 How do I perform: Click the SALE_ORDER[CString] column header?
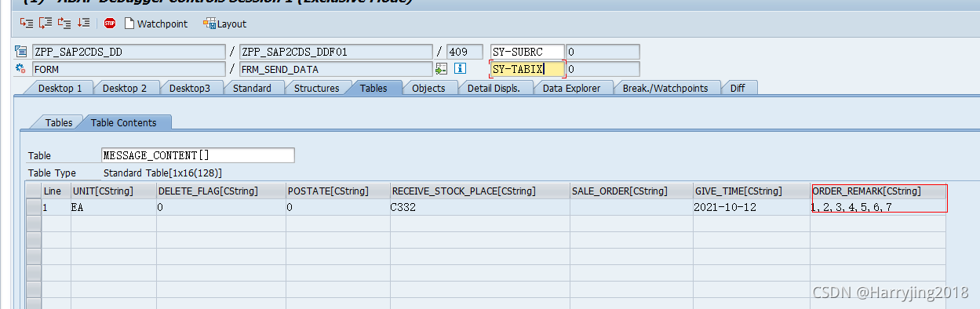coord(631,191)
